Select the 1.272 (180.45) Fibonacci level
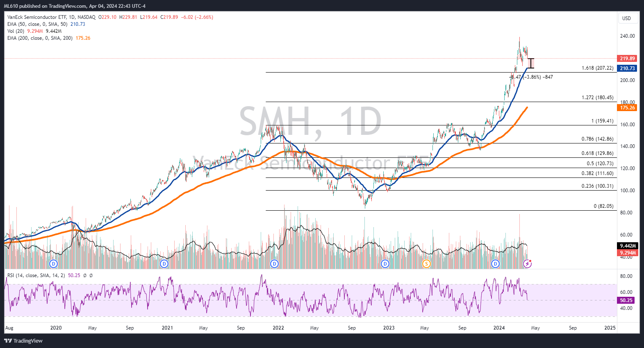 tap(598, 98)
